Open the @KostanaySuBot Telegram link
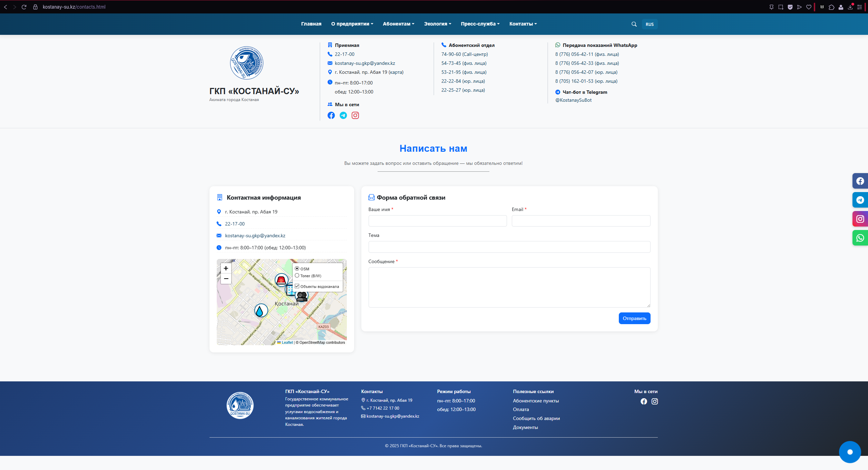 point(573,100)
